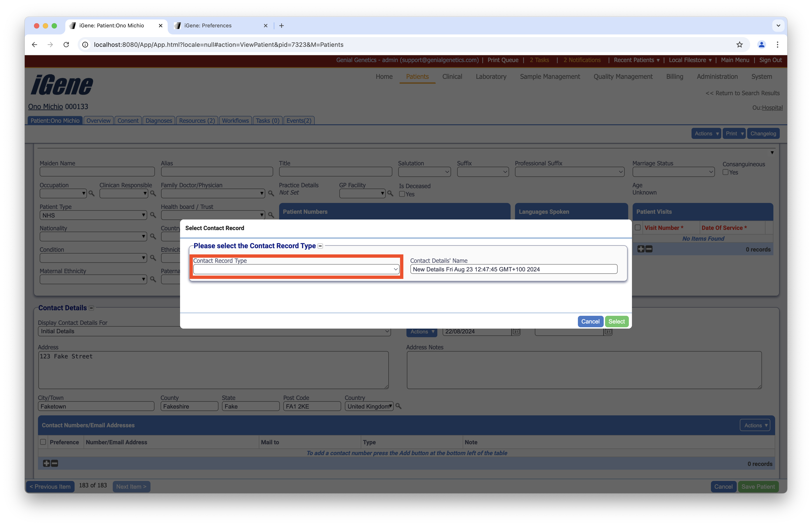Open the browser profile icon
Image resolution: width=812 pixels, height=526 pixels.
tap(761, 45)
